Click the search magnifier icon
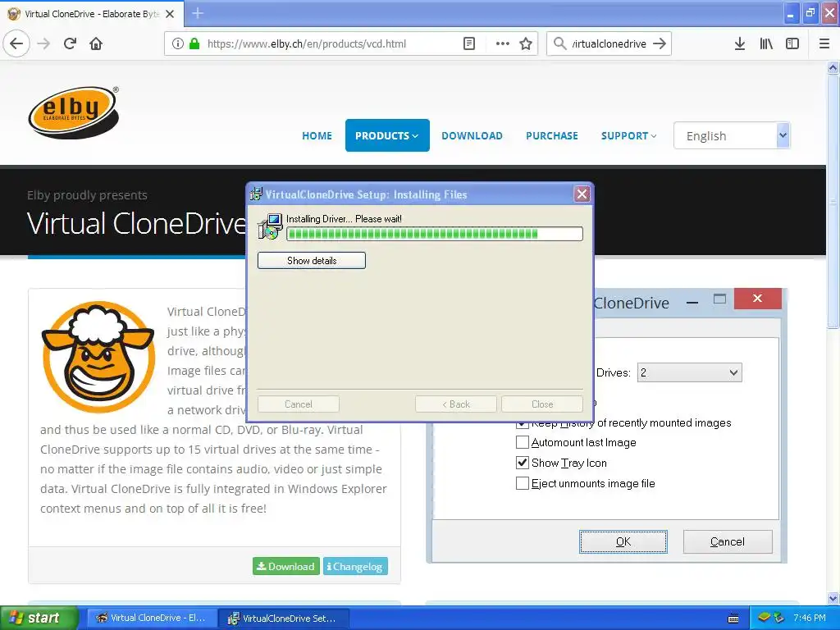 pos(559,43)
